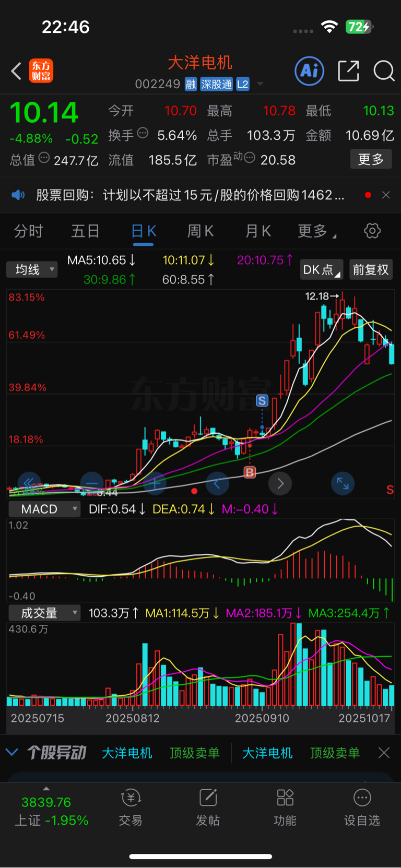Open 发帖 post icon
This screenshot has width=401, height=868.
click(x=208, y=807)
